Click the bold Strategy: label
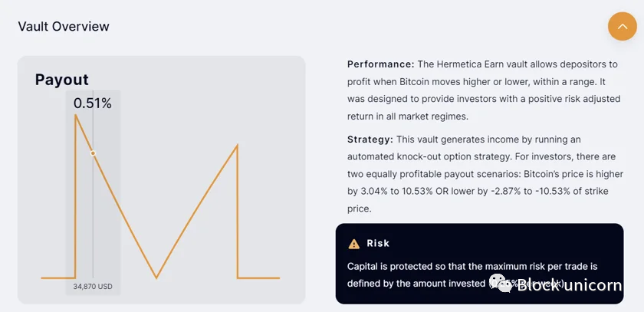 pyautogui.click(x=370, y=140)
